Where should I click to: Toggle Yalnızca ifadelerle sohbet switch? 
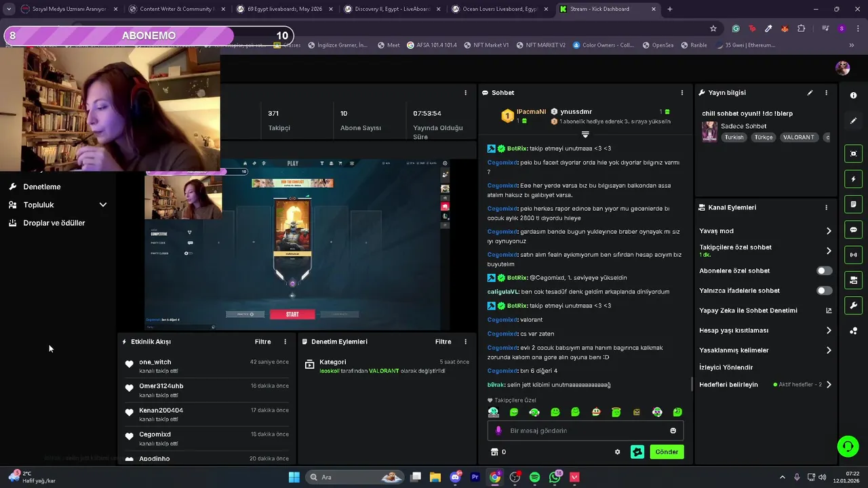[x=824, y=291]
